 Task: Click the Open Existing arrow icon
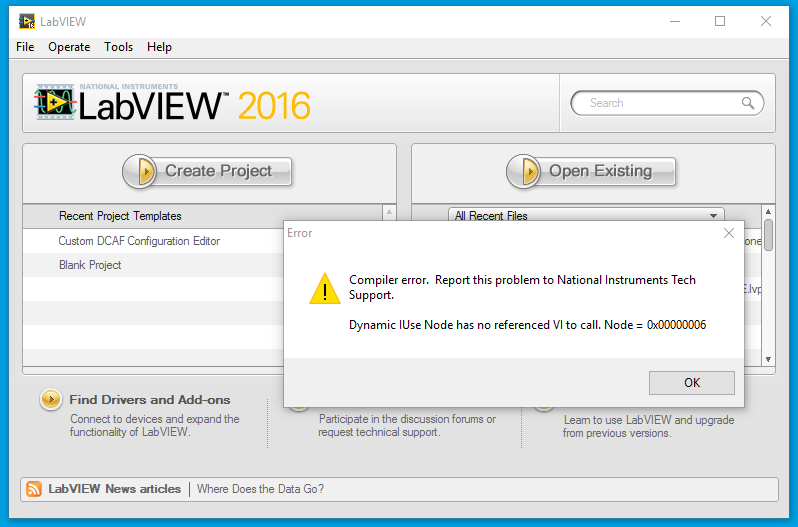523,171
